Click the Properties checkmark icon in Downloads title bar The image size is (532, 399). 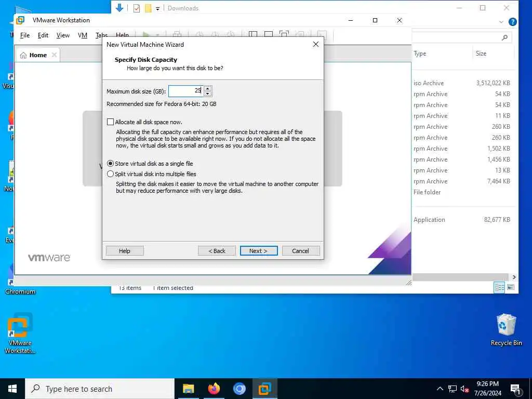click(137, 8)
